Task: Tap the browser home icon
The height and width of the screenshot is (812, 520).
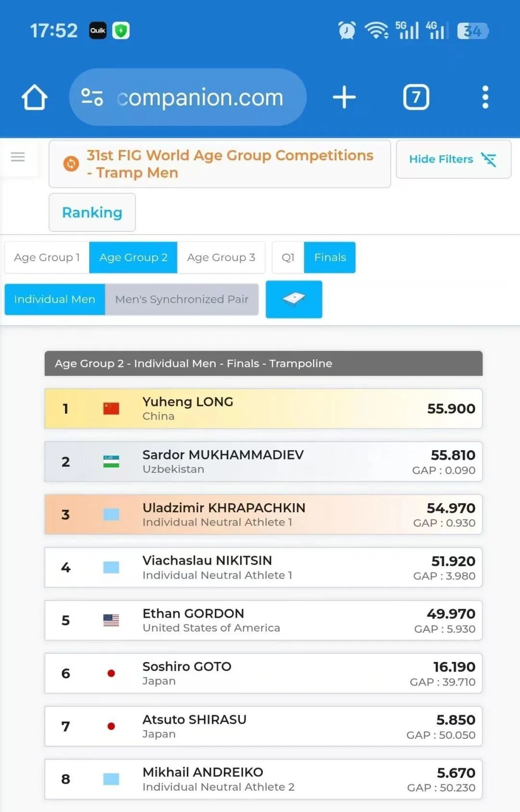Action: (x=34, y=97)
